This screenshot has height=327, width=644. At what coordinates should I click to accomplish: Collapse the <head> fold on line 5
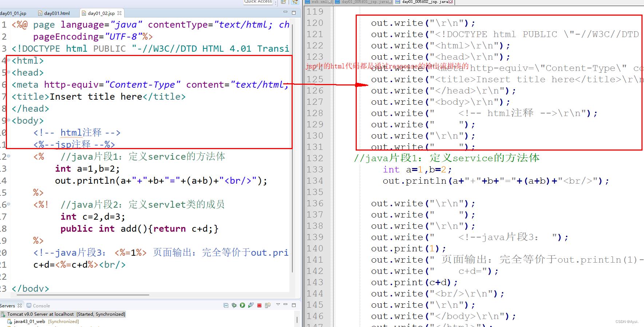point(8,72)
